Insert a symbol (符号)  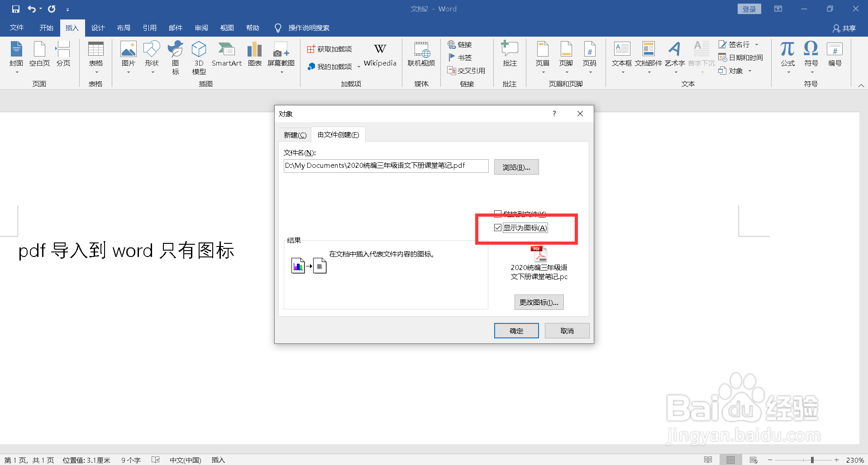(x=811, y=58)
